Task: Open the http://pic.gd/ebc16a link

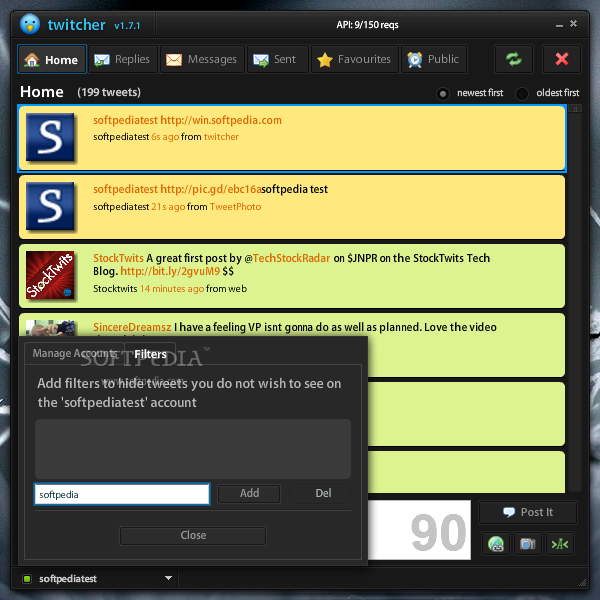Action: [210, 189]
